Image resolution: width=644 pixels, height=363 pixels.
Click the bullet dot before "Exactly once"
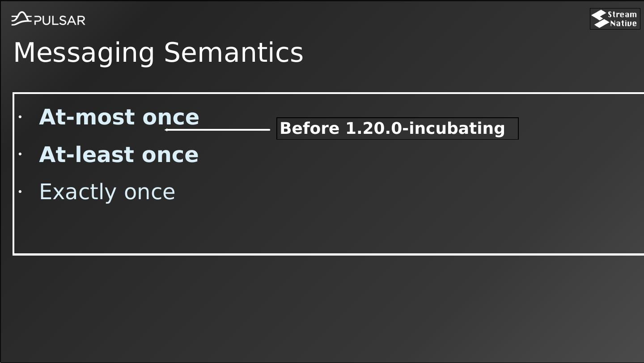click(20, 192)
